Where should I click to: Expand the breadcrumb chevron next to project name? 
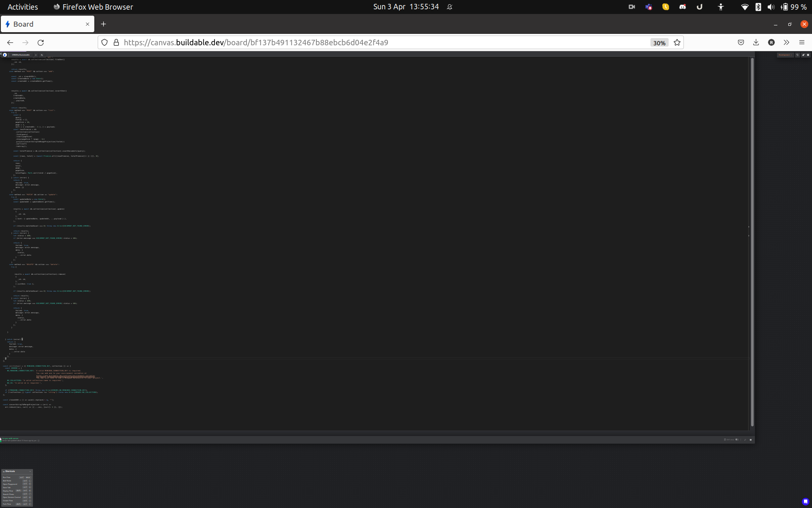[36, 55]
